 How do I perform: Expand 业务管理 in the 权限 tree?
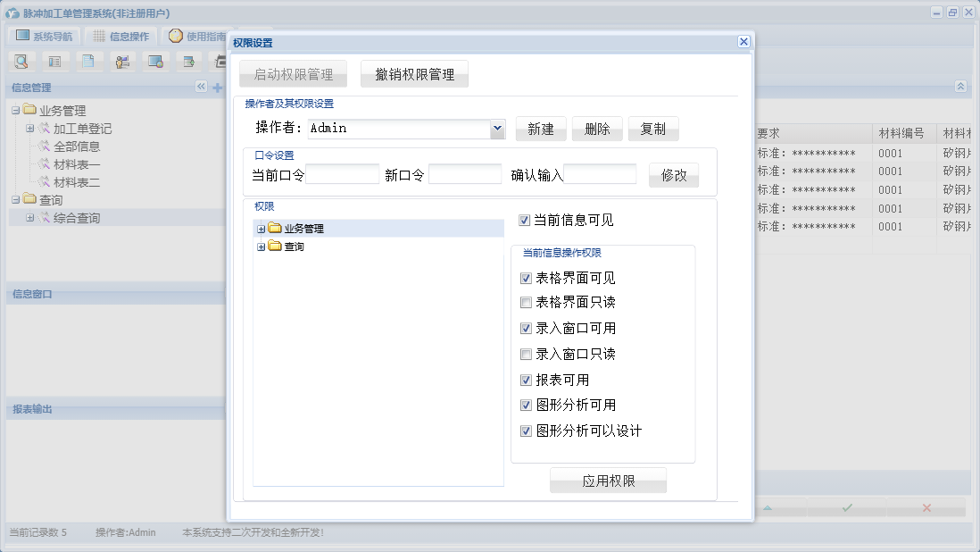(x=261, y=229)
